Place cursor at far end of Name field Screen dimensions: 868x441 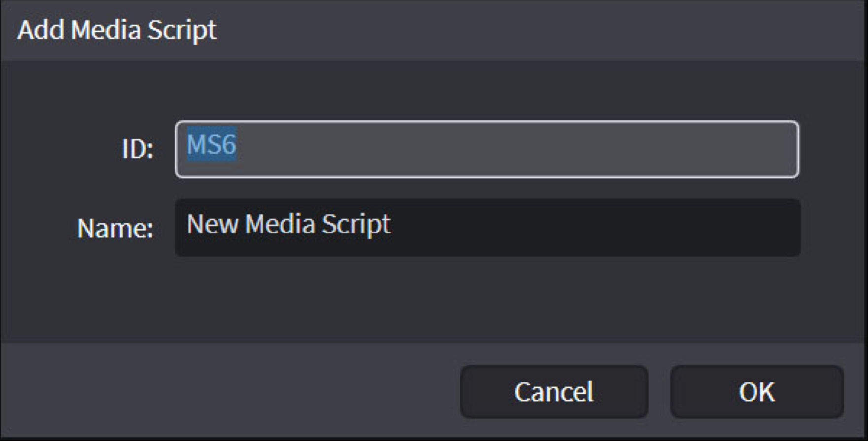pyautogui.click(x=783, y=227)
